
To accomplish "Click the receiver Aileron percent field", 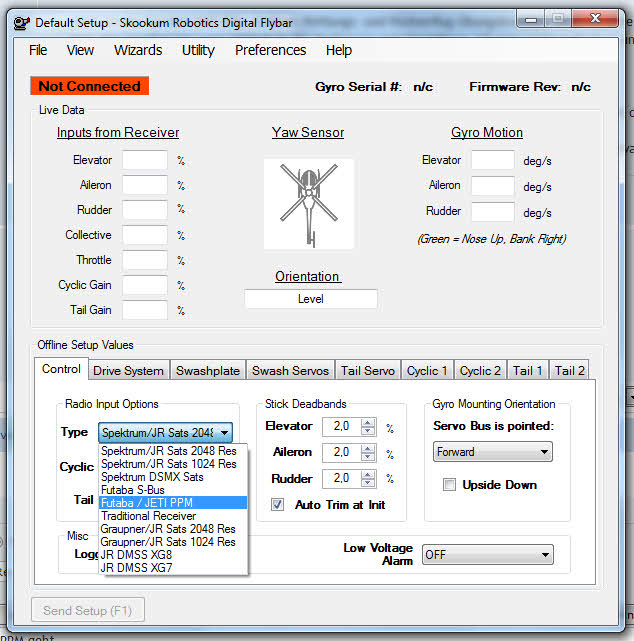I will tap(145, 185).
